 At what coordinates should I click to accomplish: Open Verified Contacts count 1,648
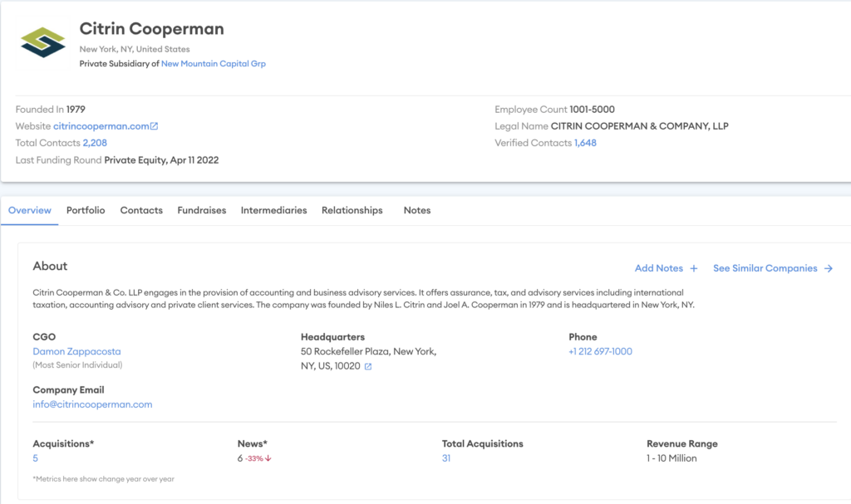coord(585,143)
